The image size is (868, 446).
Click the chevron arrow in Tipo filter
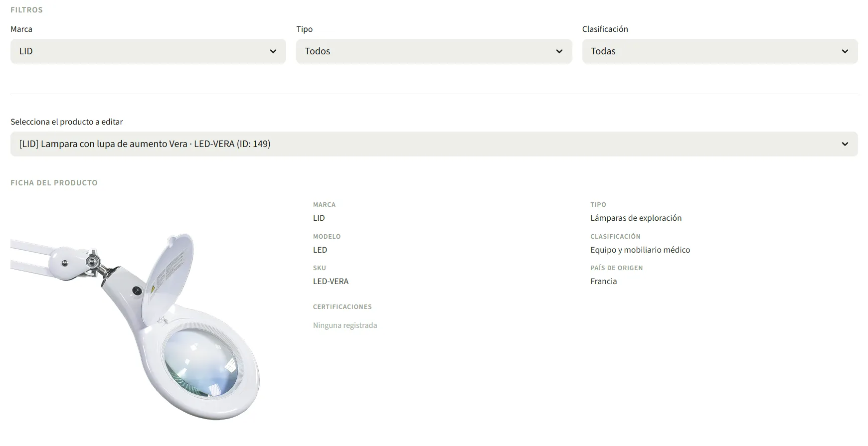[559, 51]
